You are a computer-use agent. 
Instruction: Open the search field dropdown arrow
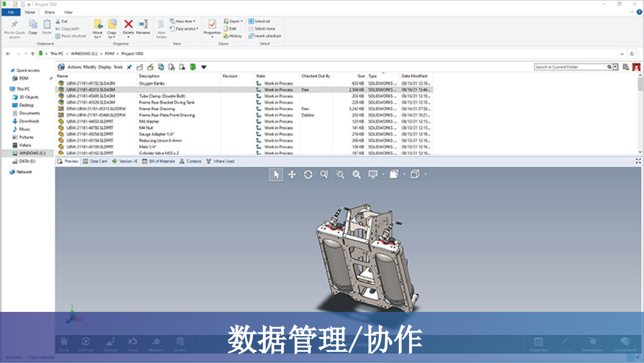pos(616,67)
